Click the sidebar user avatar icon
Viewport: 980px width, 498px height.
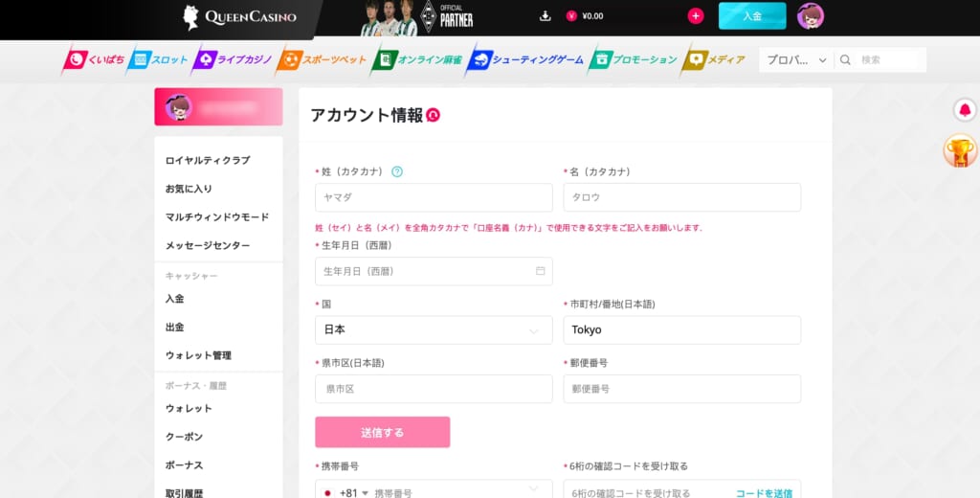click(x=178, y=107)
